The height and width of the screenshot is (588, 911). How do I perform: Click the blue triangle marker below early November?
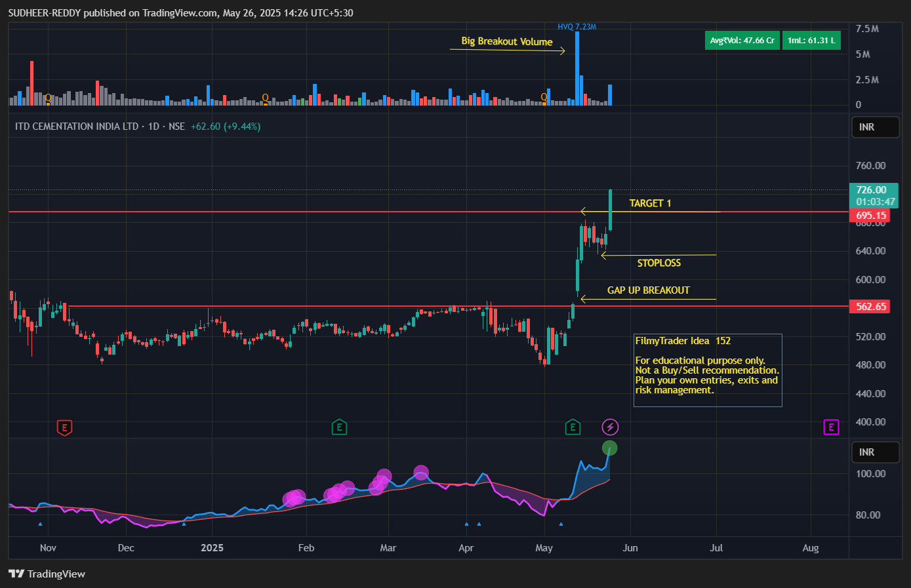[40, 524]
